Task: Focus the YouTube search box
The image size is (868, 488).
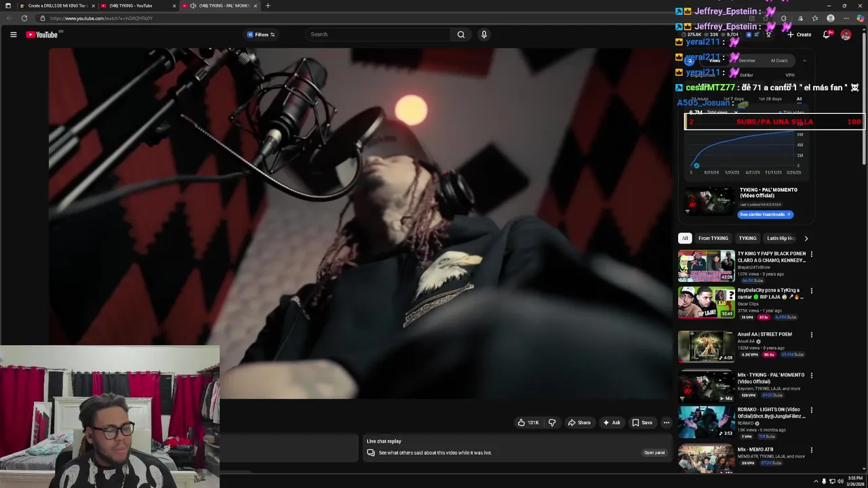Action: pos(378,35)
